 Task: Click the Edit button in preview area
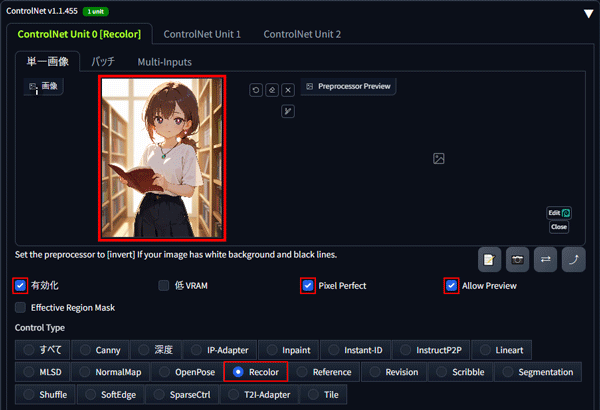[559, 213]
